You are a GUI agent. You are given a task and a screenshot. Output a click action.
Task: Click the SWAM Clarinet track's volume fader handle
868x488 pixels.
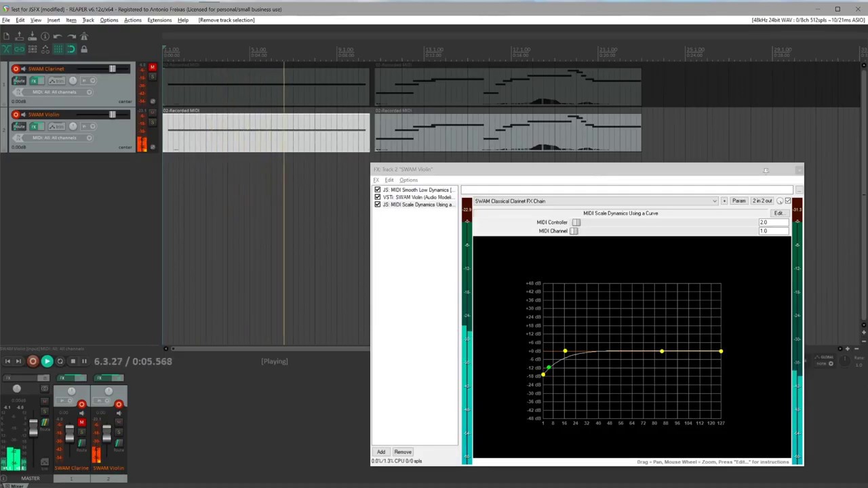(112, 68)
